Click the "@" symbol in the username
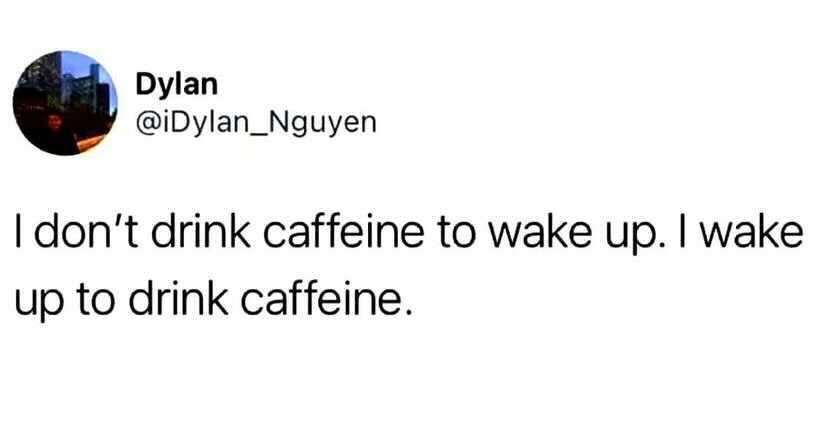The width and height of the screenshot is (828, 426). [x=145, y=124]
